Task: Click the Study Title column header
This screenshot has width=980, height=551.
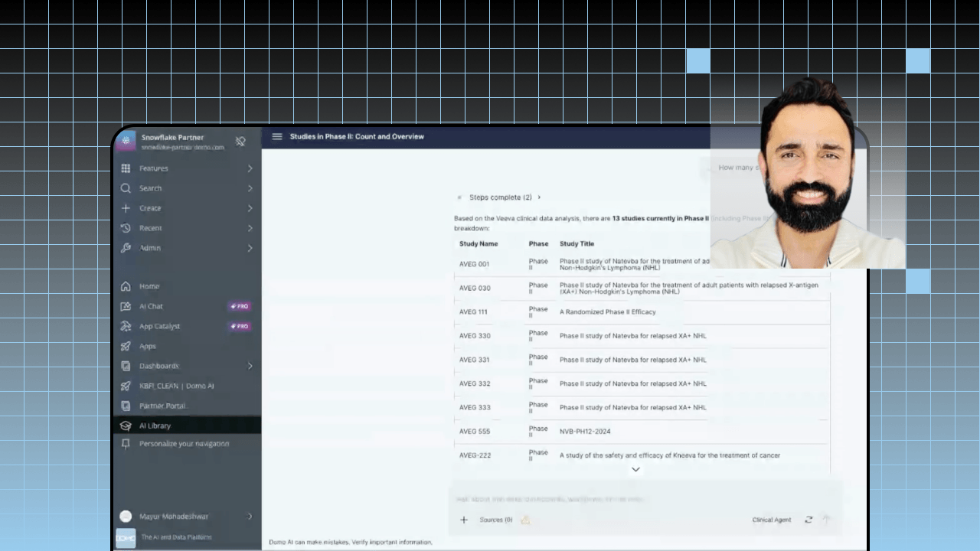Action: click(577, 244)
